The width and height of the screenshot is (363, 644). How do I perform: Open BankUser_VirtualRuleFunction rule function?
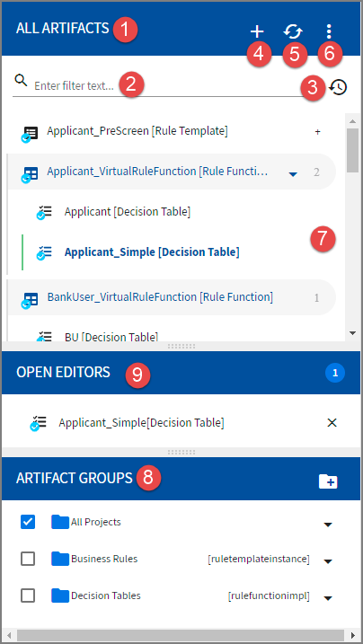coord(160,297)
